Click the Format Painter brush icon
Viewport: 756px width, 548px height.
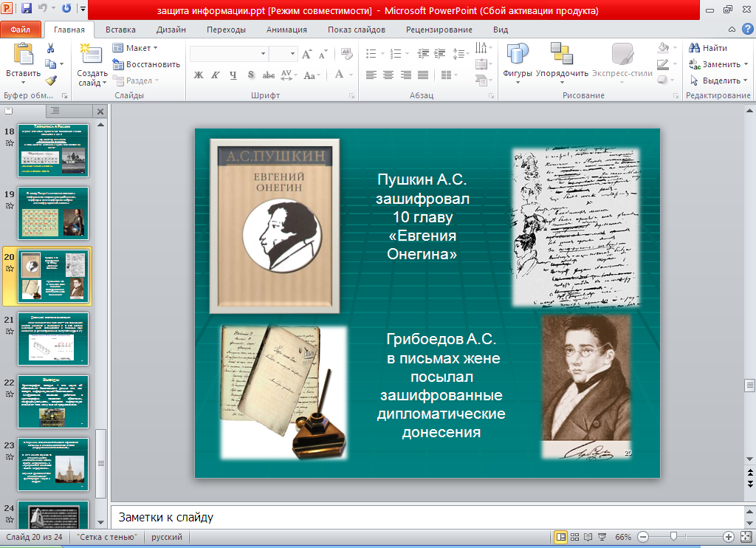pos(51,80)
